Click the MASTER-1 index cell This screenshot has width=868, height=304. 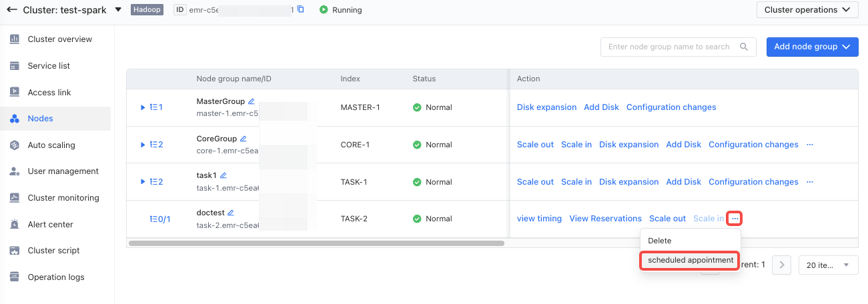coord(360,107)
